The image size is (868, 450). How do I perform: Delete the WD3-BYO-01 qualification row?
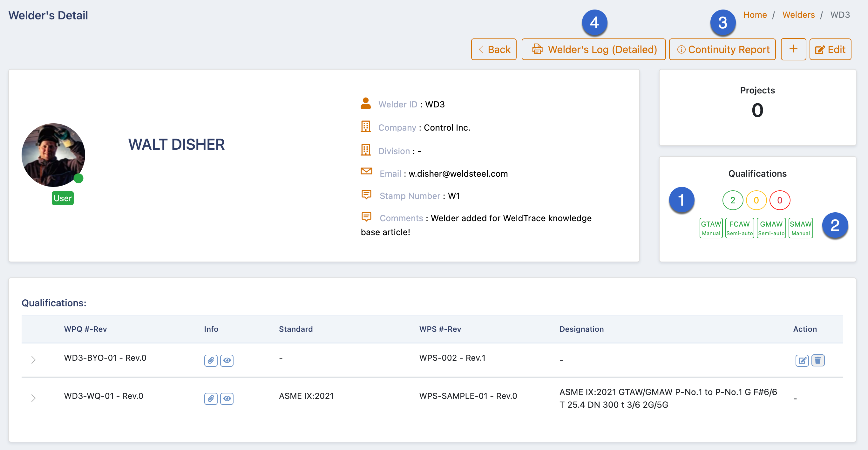pos(818,360)
